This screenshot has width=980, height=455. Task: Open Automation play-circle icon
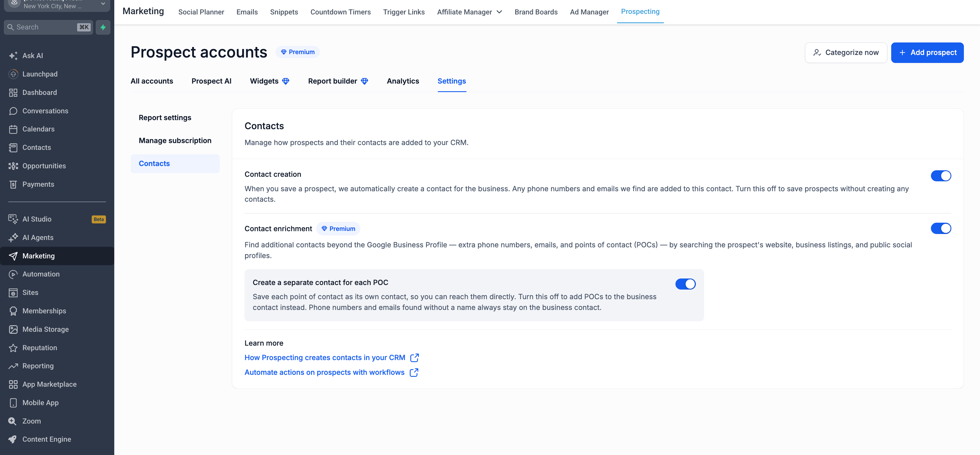tap(13, 274)
